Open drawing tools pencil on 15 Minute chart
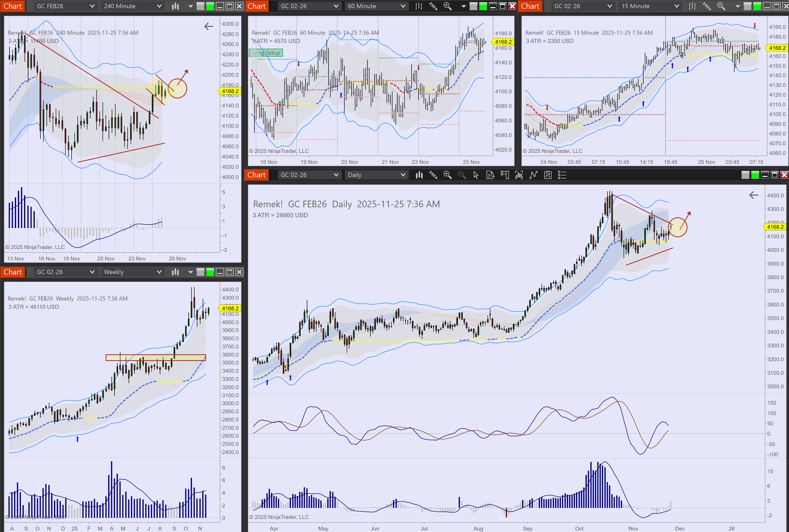Viewport: 789px width, 532px height. coord(707,6)
